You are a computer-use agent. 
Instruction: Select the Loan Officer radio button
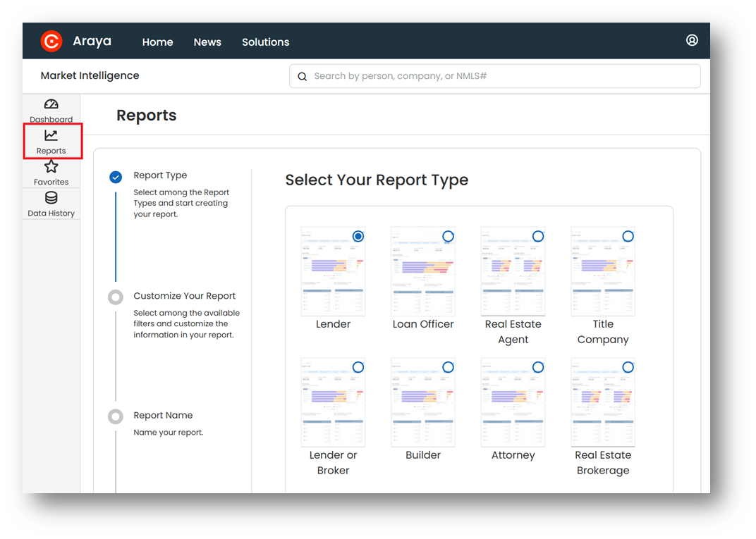tap(448, 237)
